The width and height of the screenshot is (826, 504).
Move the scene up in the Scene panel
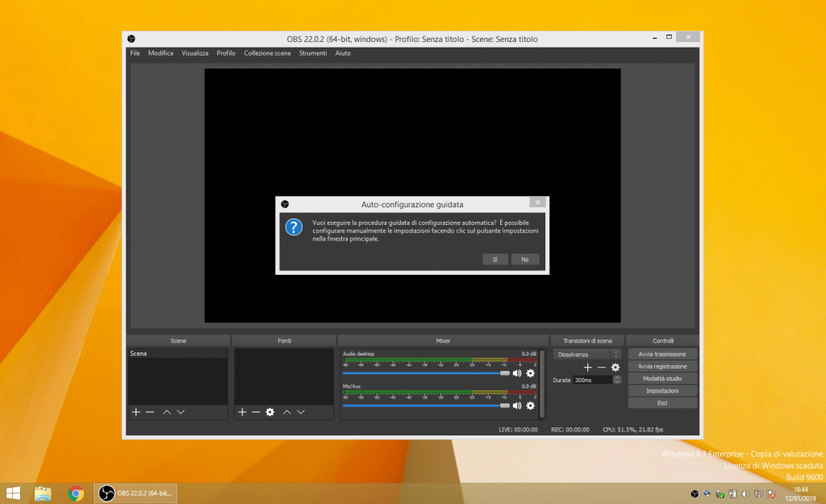coord(166,412)
